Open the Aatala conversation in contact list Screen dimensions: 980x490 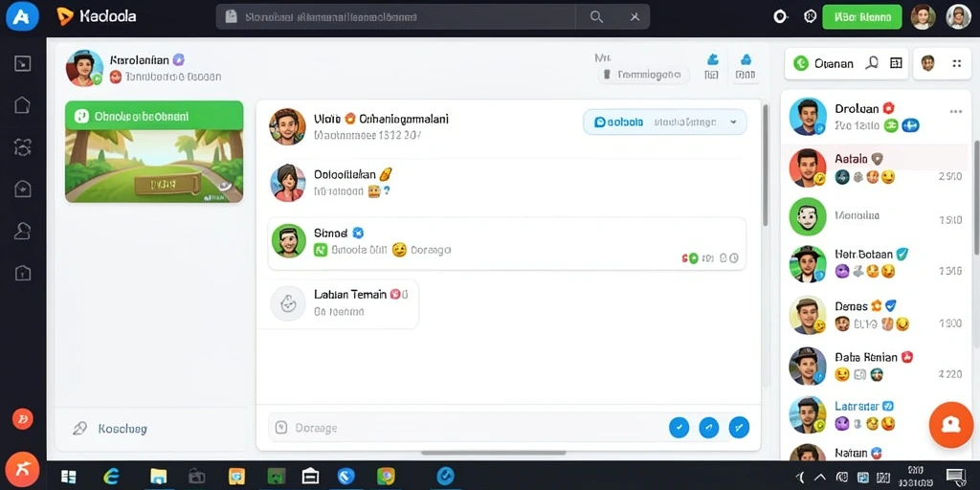tap(877, 167)
